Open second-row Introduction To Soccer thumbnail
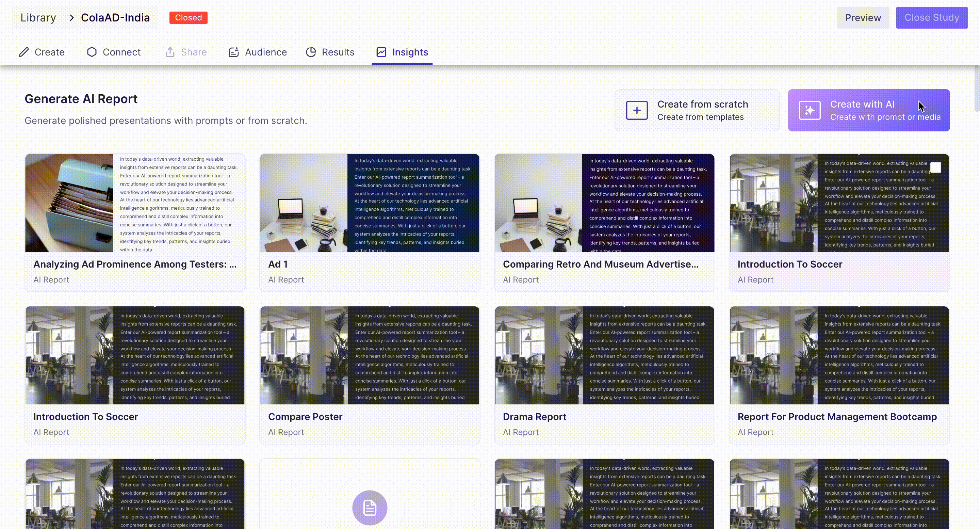Screen dimensions: 980x529 [135, 355]
